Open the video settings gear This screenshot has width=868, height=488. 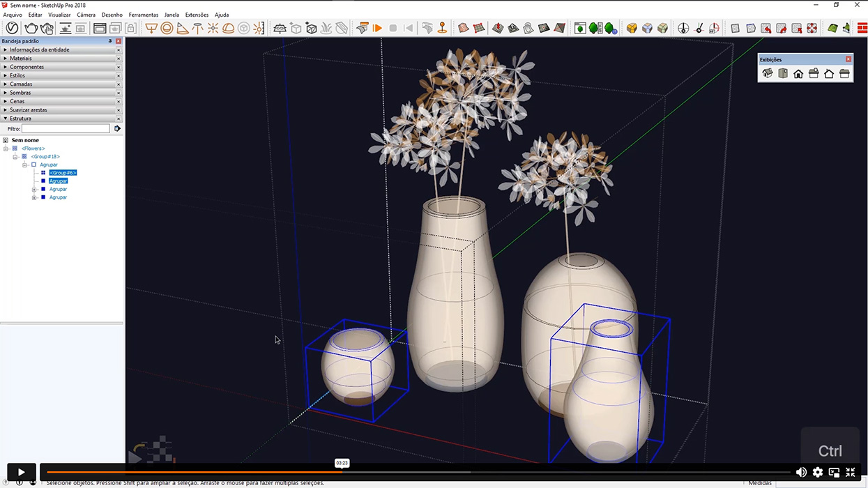[x=818, y=472]
